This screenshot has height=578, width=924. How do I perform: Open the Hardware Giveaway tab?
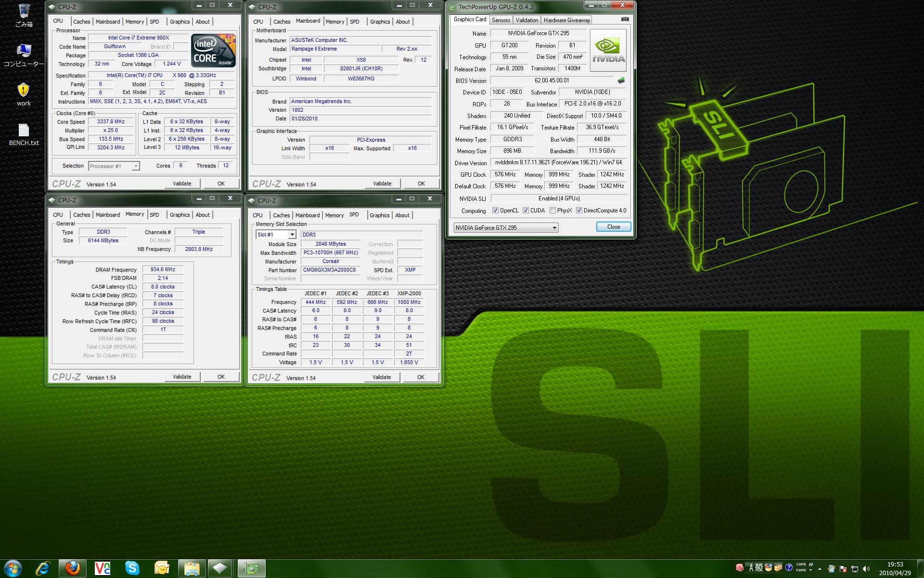[566, 20]
